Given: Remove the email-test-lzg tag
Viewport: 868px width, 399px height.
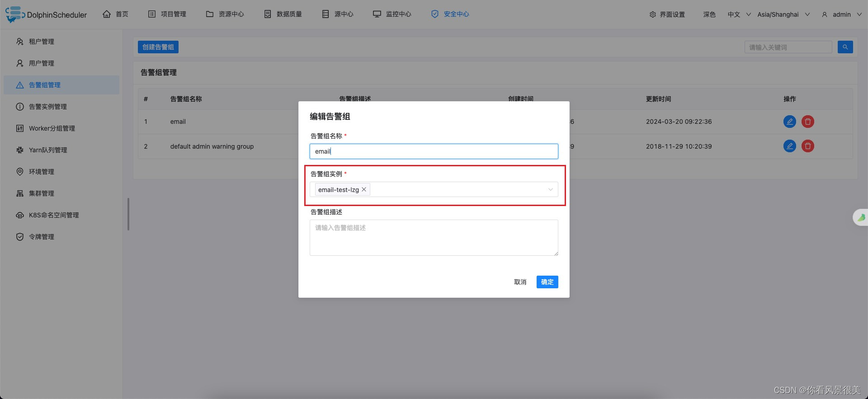Looking at the screenshot, I should [364, 189].
